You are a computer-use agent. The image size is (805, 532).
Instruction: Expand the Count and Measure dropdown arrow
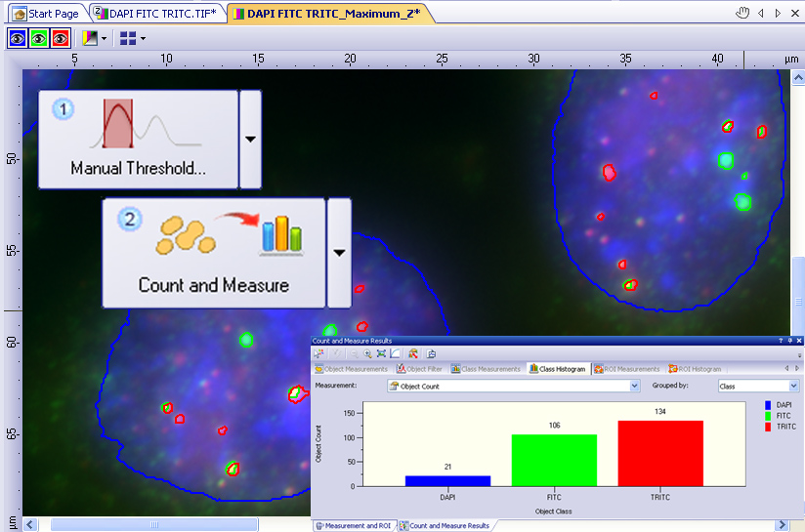point(339,253)
